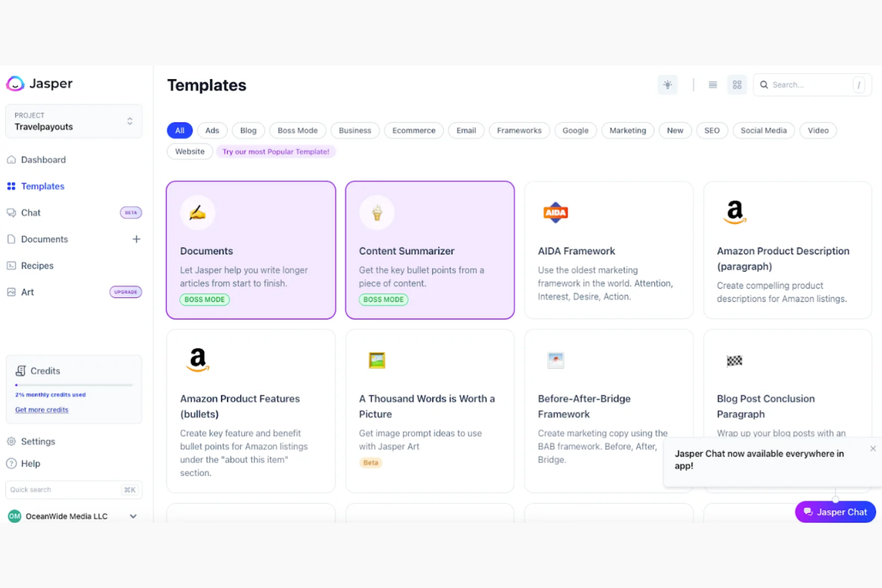
Task: Open Settings via the gear icon
Action: [x=12, y=441]
